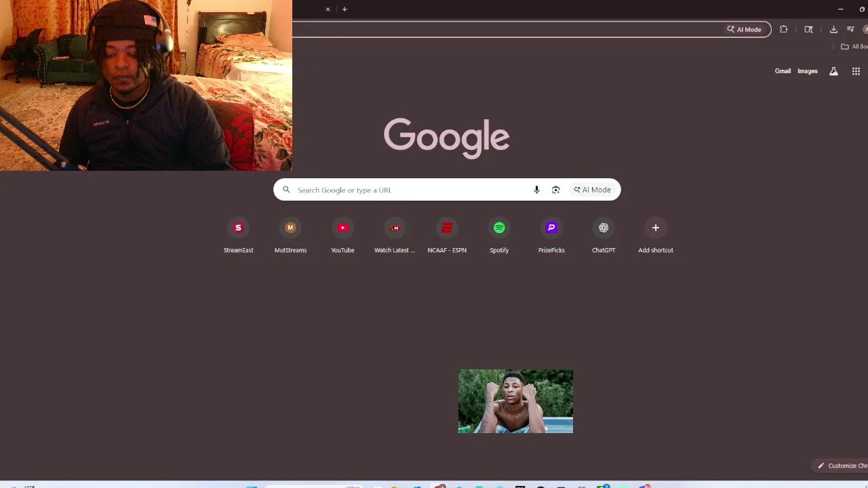The height and width of the screenshot is (488, 868).
Task: Open the Google apps grid
Action: 856,71
